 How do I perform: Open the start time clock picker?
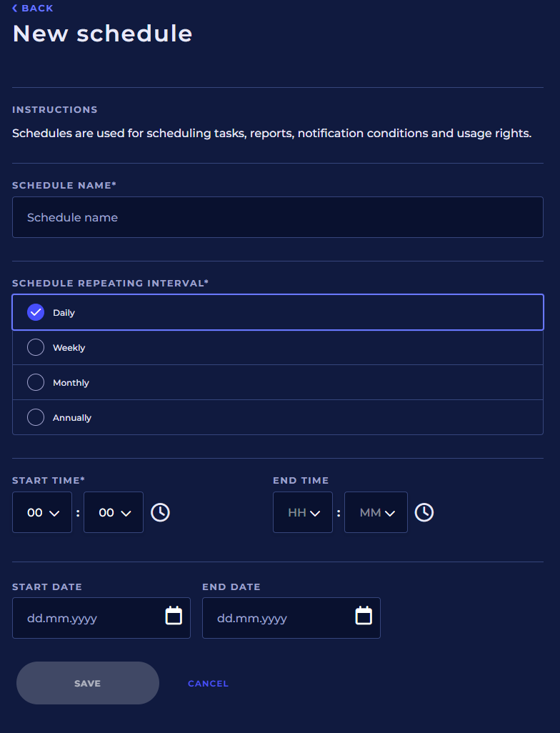160,512
